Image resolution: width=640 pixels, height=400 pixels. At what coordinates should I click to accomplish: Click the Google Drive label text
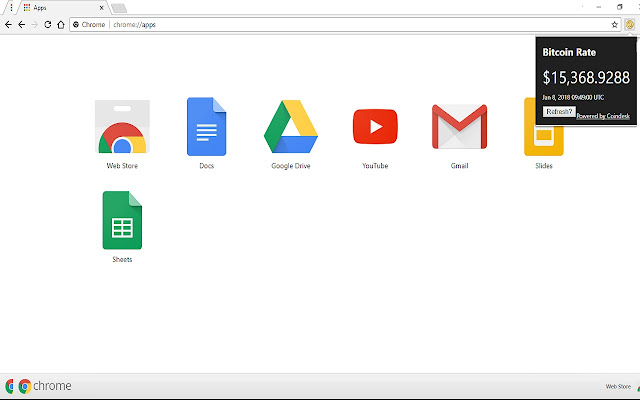coord(291,166)
